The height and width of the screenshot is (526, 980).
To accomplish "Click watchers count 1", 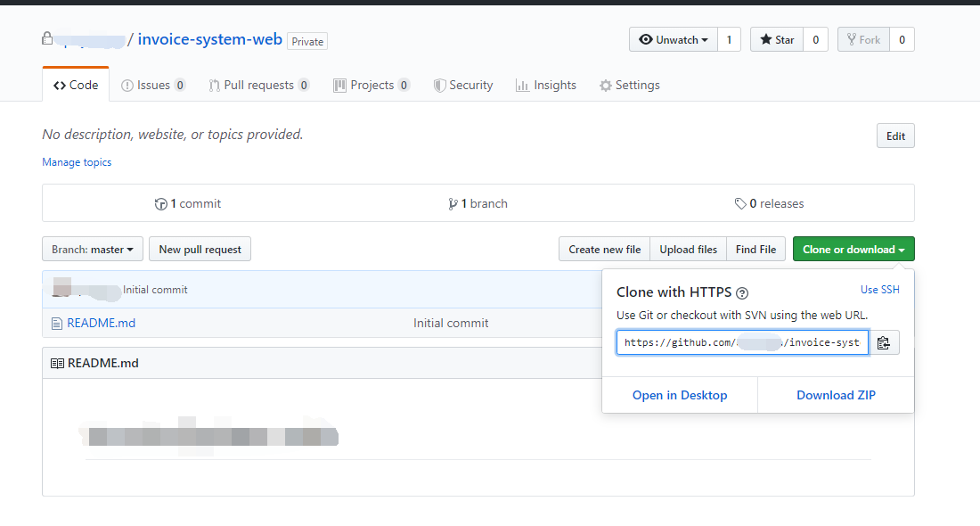I will [729, 39].
